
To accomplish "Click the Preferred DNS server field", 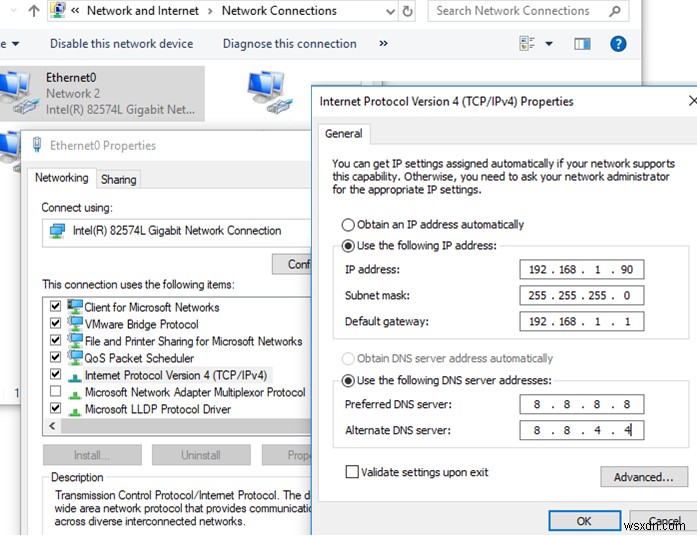I will (x=581, y=404).
